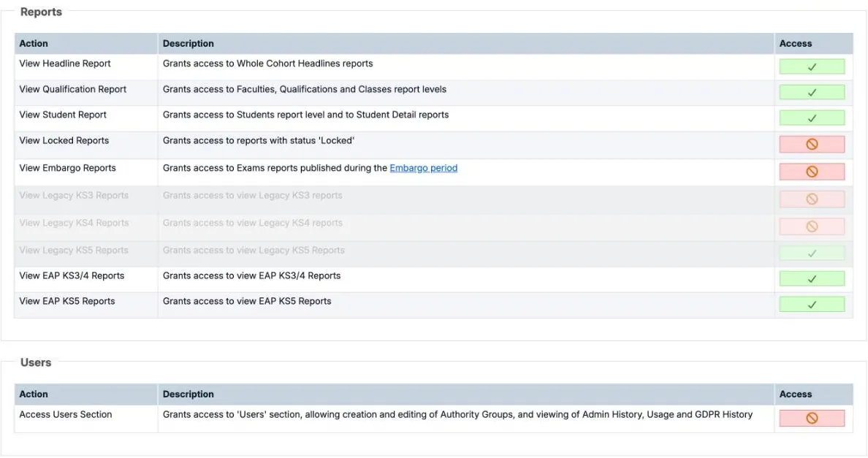Select 'View Student Report' action text
The image size is (868, 458).
click(63, 115)
